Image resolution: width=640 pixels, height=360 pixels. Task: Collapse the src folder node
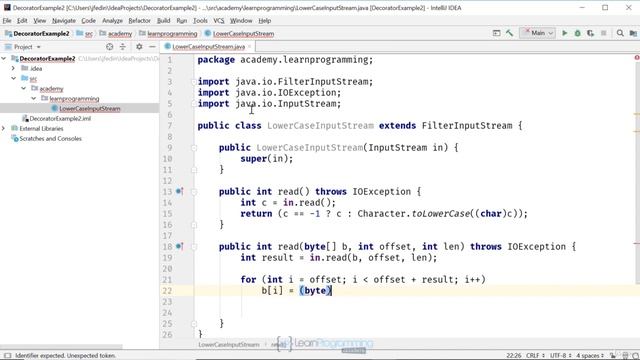(13, 78)
